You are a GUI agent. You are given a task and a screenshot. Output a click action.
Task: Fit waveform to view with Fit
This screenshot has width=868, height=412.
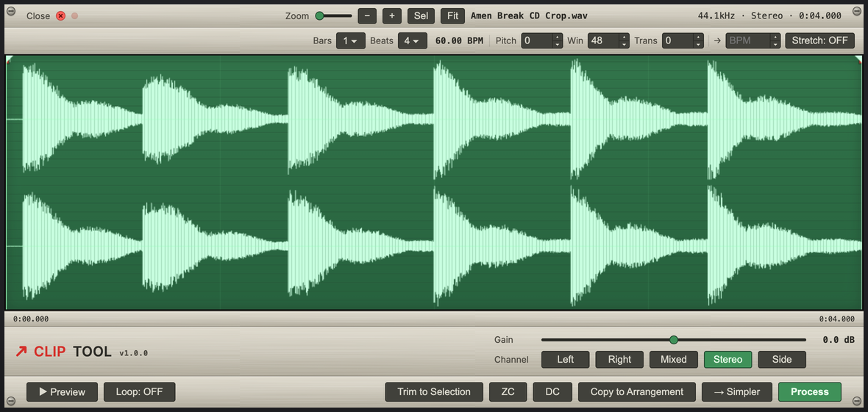[x=453, y=16]
